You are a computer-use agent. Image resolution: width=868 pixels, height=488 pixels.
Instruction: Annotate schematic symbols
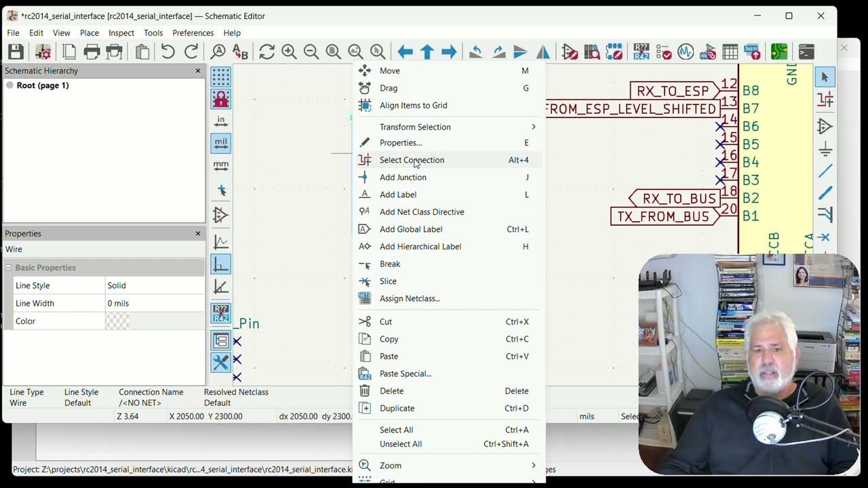640,52
